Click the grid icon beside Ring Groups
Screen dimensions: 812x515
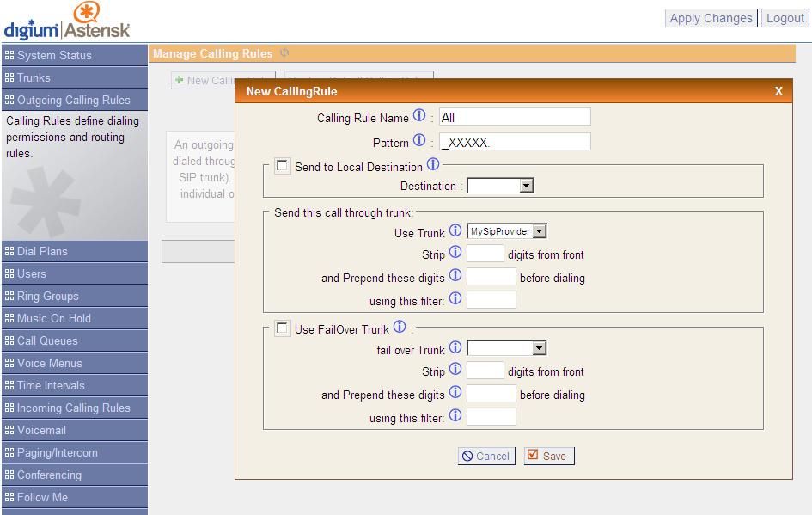pyautogui.click(x=9, y=296)
